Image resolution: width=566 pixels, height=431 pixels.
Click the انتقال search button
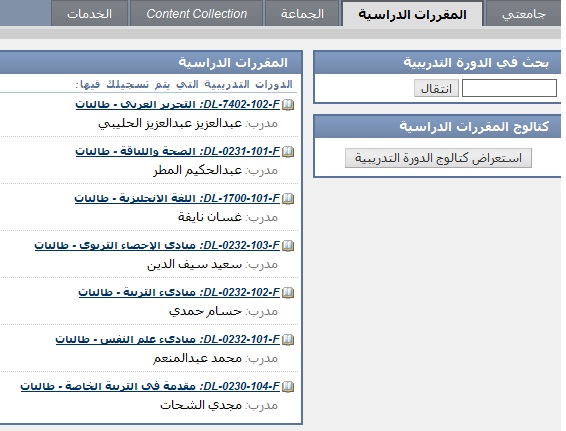pos(436,88)
